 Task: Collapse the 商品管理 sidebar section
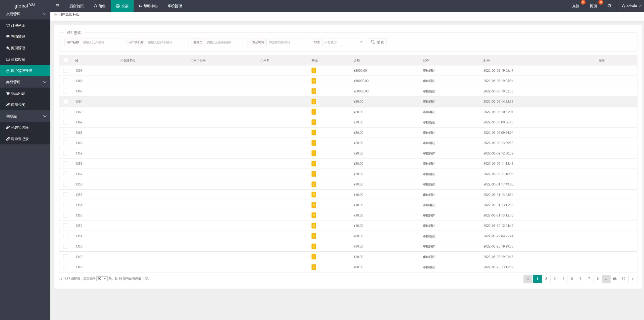[25, 82]
